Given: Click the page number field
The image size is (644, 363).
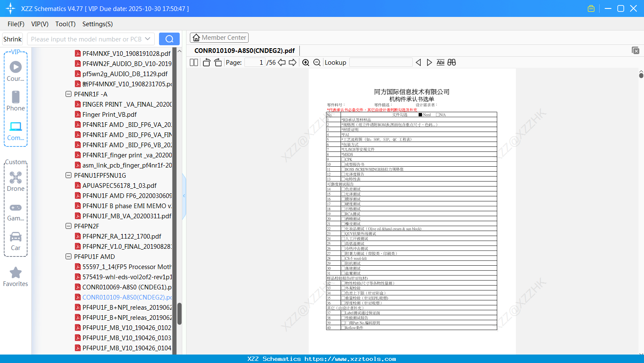Looking at the screenshot, I should click(255, 62).
